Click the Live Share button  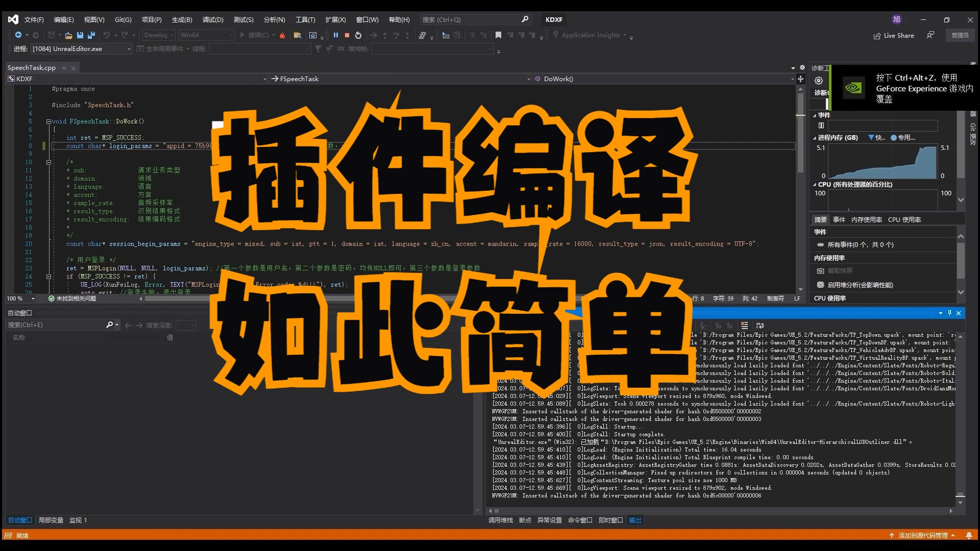(894, 36)
